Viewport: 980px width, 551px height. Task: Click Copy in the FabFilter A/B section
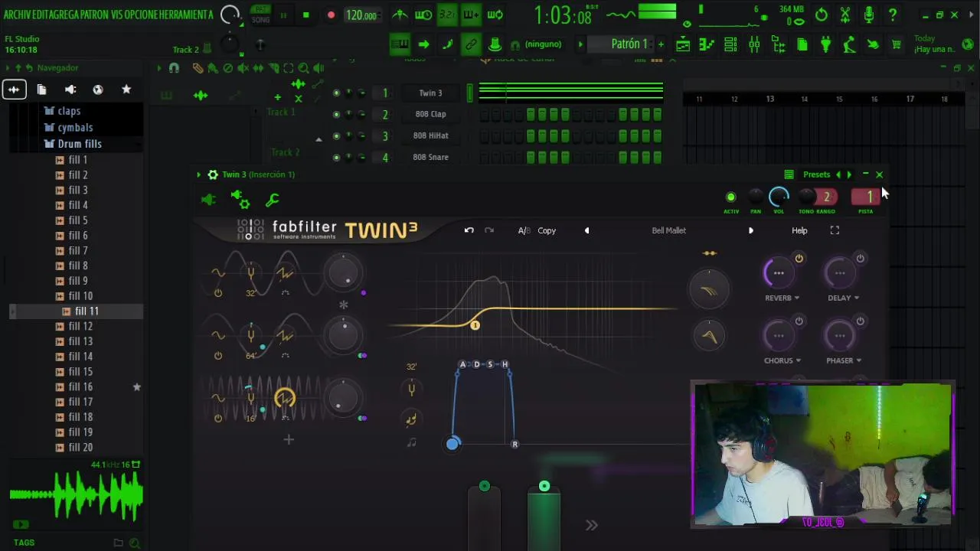[x=547, y=230]
